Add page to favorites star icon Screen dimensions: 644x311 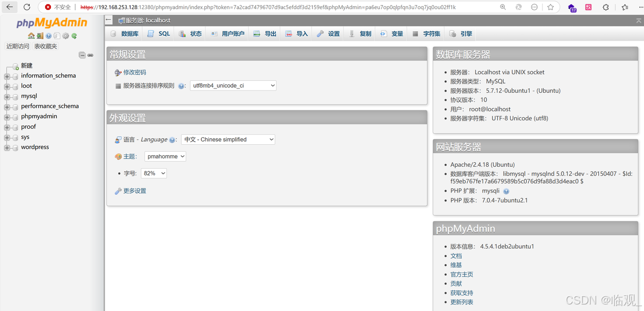[550, 7]
